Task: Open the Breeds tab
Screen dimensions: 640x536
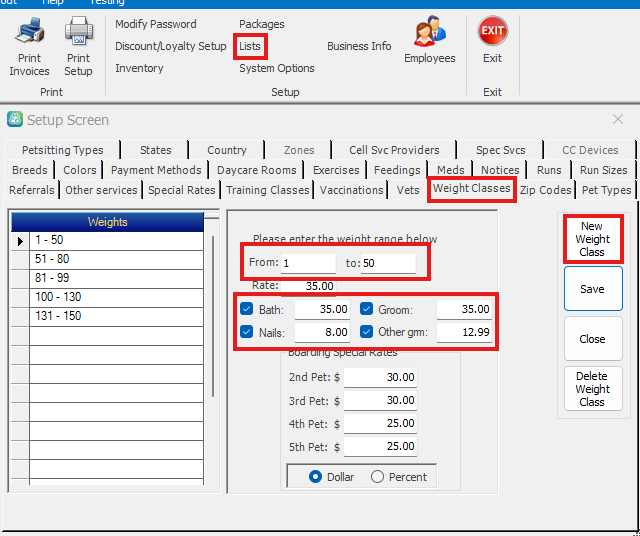Action: tap(30, 170)
